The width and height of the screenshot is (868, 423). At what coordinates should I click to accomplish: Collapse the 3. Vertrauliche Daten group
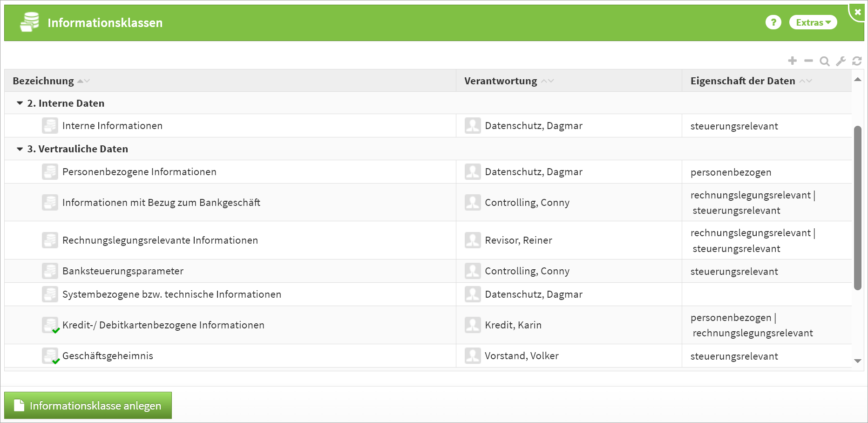20,149
